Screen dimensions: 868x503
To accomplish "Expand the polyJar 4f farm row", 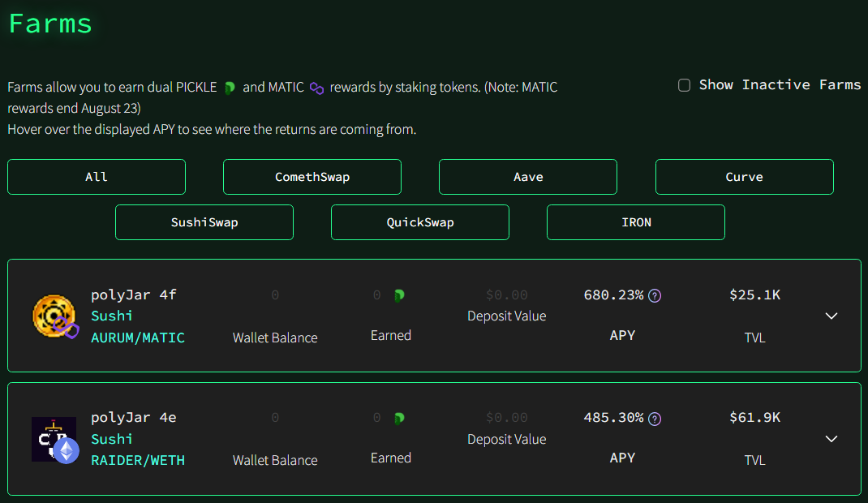I will click(831, 316).
